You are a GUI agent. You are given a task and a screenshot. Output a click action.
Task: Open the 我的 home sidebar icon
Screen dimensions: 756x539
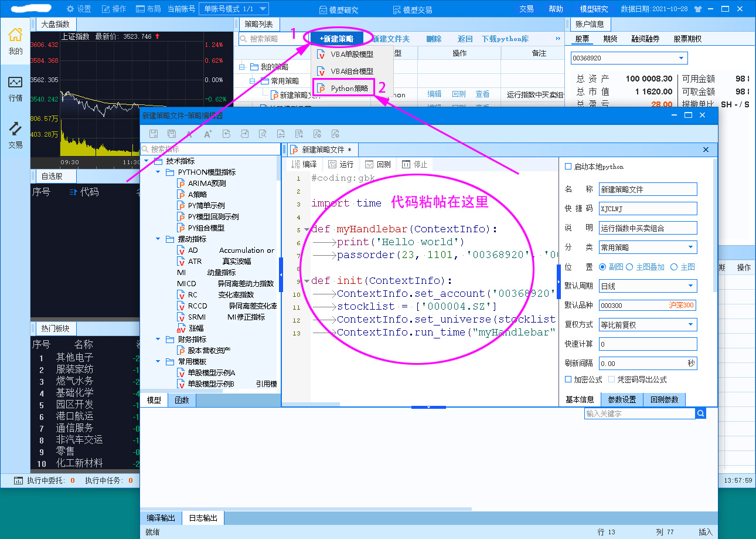15,40
